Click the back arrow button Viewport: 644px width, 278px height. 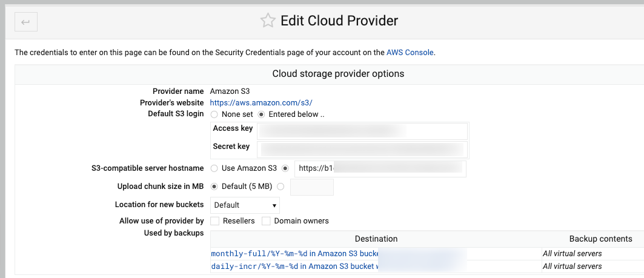(x=26, y=22)
